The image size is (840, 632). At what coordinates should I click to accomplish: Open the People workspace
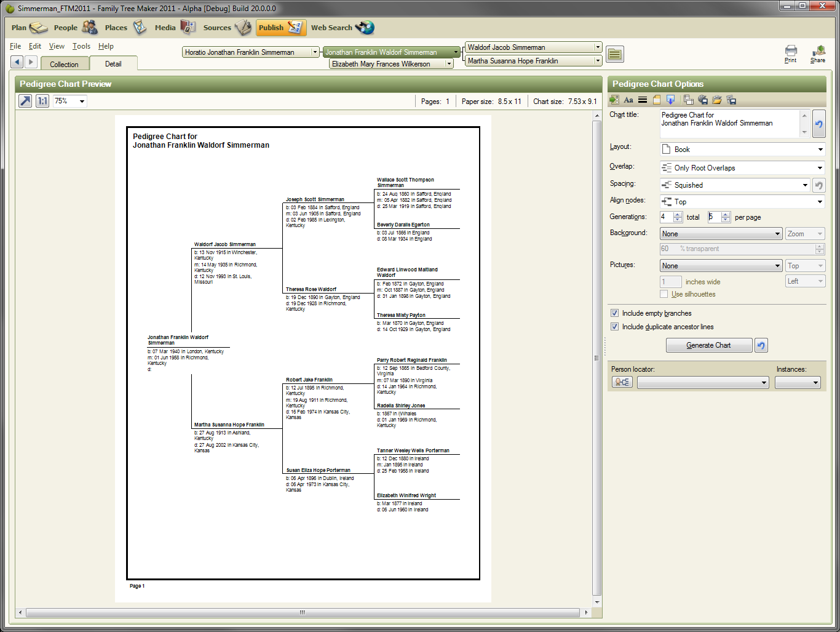coord(76,28)
